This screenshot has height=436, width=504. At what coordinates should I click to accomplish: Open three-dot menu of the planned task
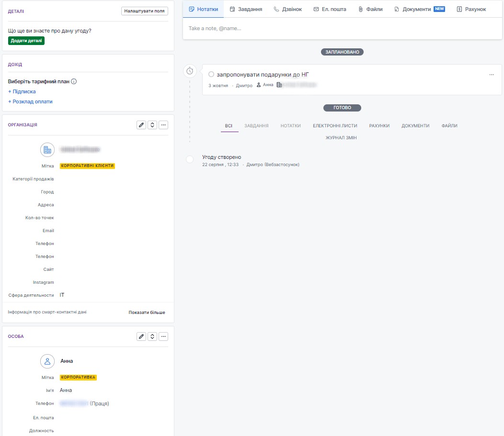tap(491, 75)
